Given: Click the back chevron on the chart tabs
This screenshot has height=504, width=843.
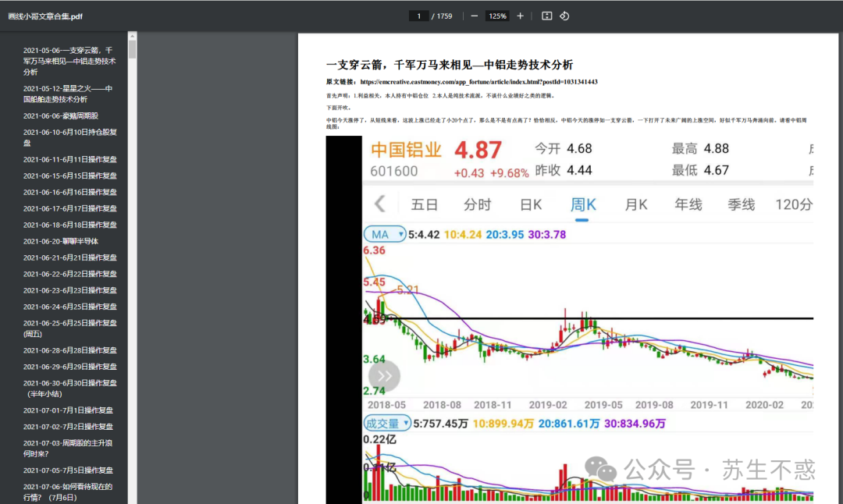Looking at the screenshot, I should click(x=380, y=204).
